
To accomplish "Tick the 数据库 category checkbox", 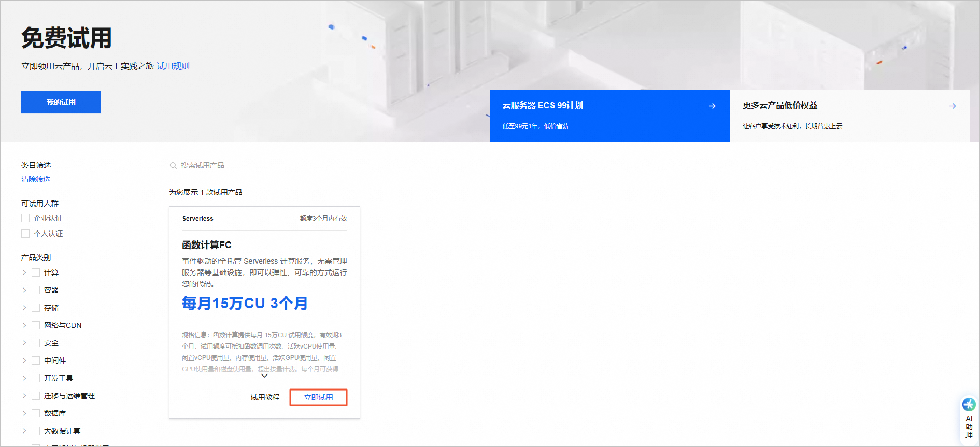I will (36, 413).
